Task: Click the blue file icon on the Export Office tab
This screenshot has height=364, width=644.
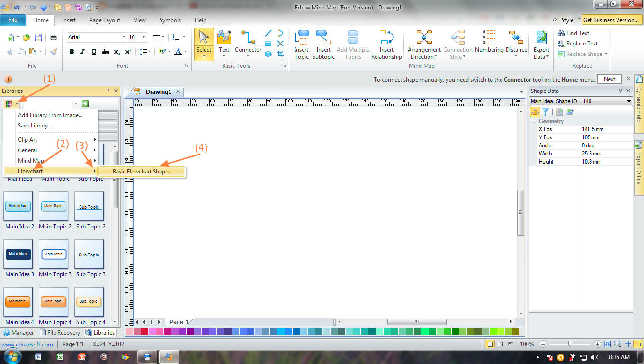Action: point(638,145)
